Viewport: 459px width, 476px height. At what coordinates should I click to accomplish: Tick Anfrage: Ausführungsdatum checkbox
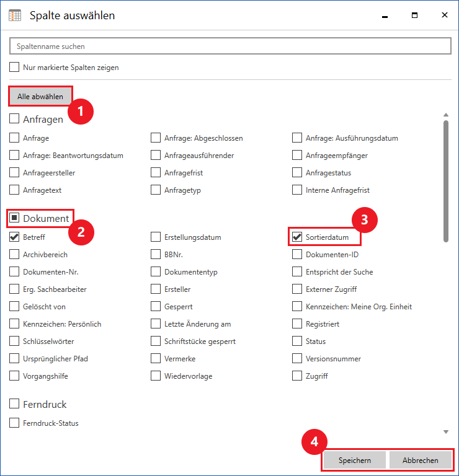(296, 138)
